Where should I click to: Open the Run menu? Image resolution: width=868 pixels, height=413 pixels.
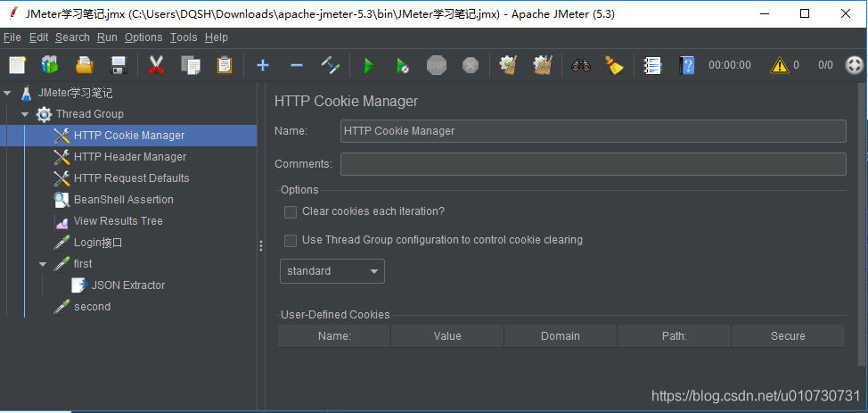pos(107,37)
